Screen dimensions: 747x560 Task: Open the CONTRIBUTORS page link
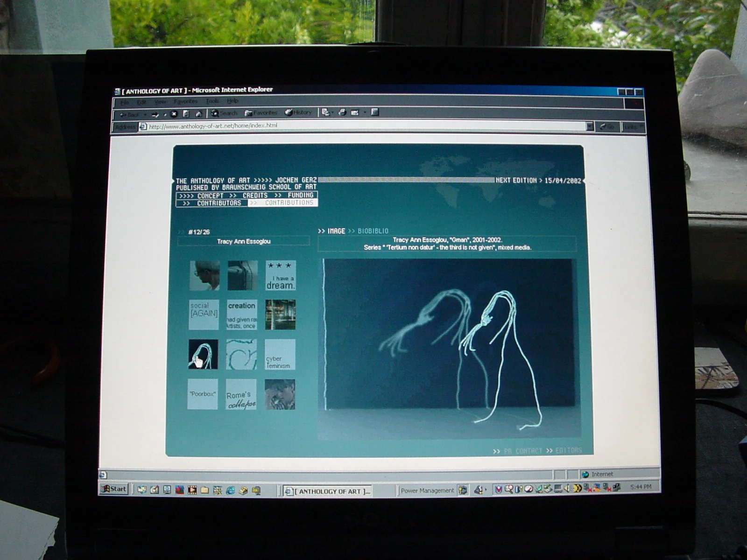point(219,203)
